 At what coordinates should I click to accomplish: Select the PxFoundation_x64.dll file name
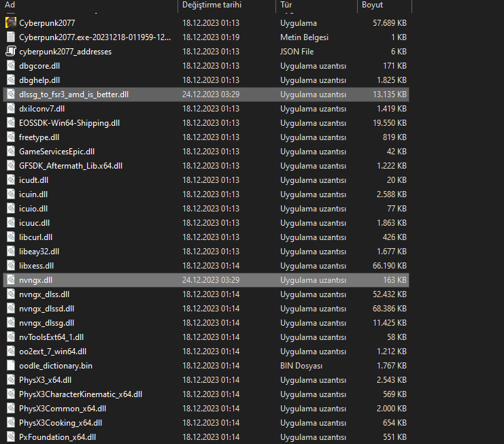57,437
